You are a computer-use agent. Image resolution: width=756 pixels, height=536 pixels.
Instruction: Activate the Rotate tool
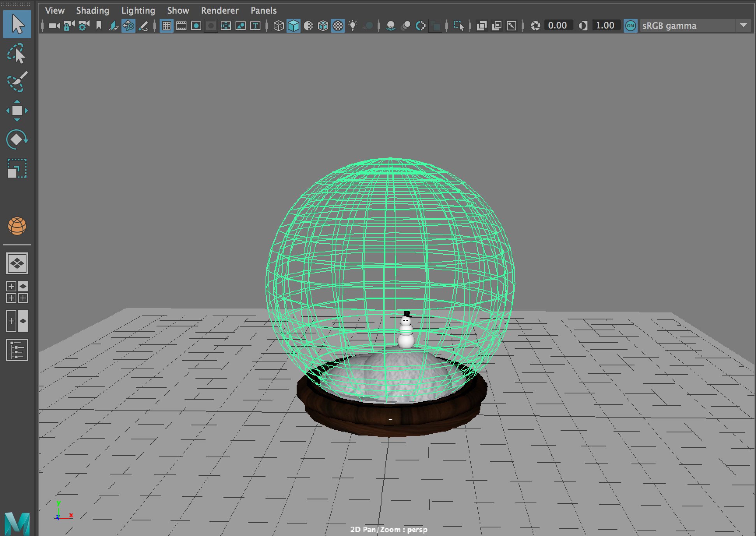[x=17, y=139]
